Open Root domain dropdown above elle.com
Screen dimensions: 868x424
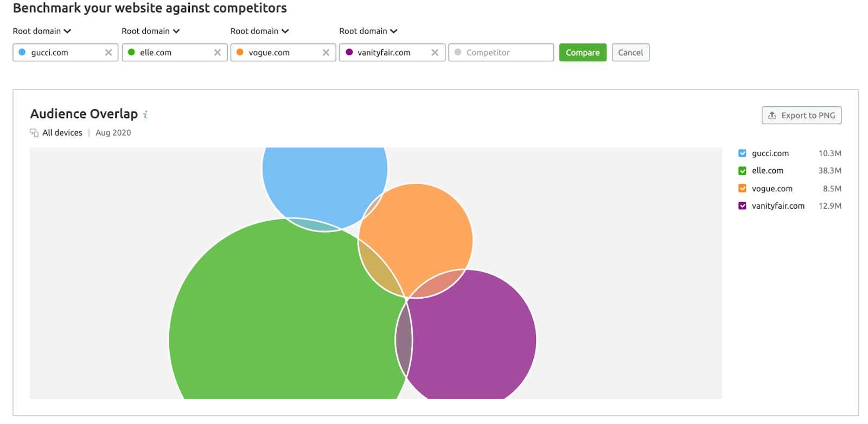point(151,31)
